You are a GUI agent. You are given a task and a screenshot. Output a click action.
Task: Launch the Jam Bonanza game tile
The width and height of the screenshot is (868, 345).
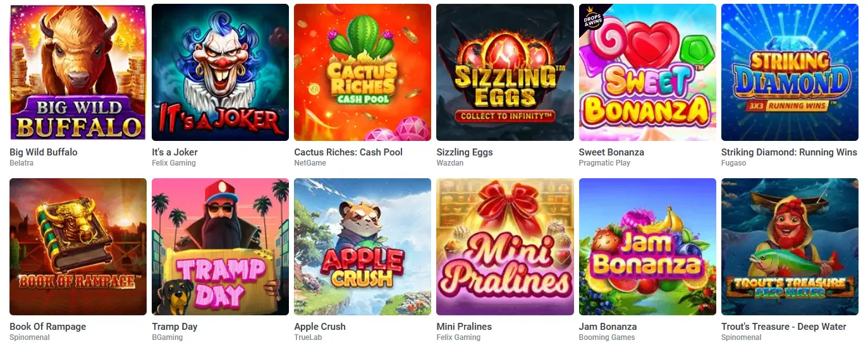tap(647, 246)
